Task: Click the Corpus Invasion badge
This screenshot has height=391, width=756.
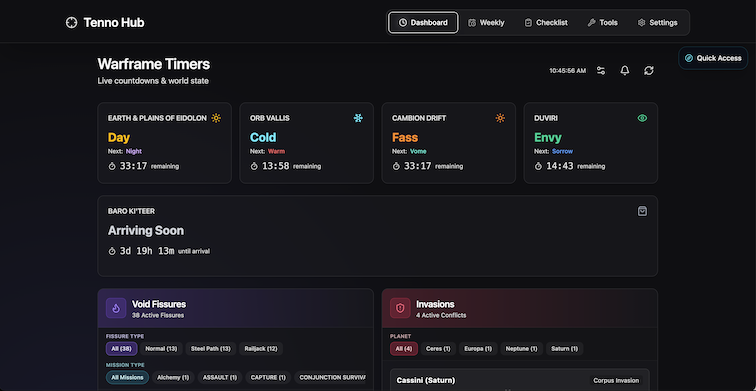Action: (616, 380)
